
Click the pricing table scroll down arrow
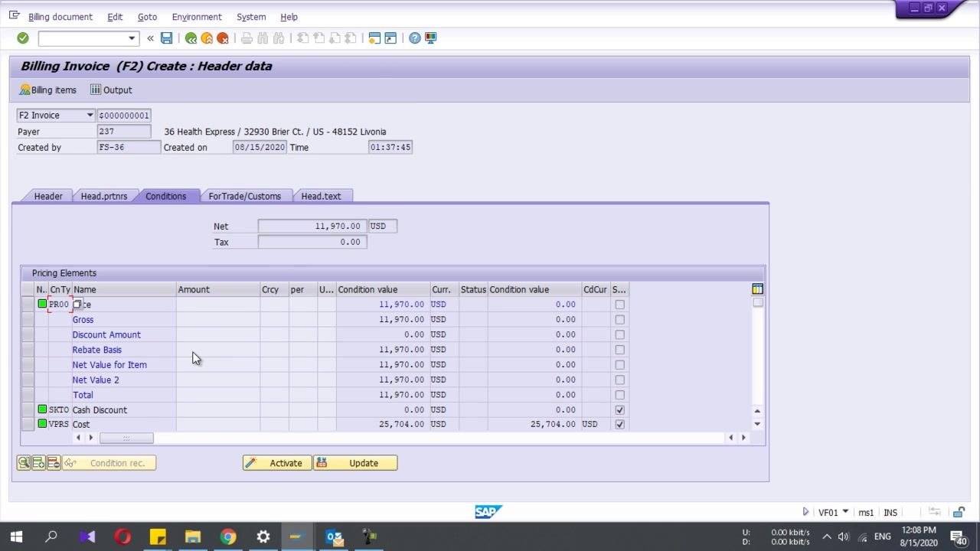pos(757,424)
